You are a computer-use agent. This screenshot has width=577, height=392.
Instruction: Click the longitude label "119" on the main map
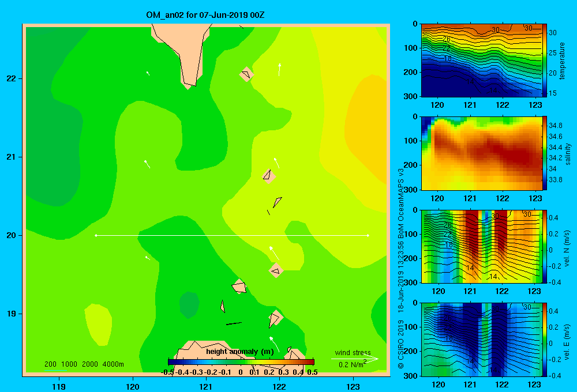click(x=59, y=386)
